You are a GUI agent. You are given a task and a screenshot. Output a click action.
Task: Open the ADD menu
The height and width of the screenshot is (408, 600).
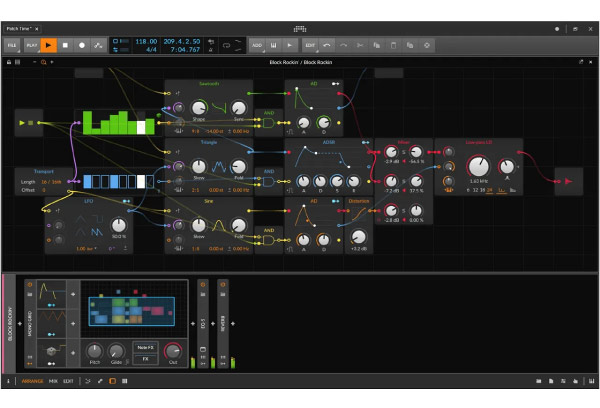(257, 45)
